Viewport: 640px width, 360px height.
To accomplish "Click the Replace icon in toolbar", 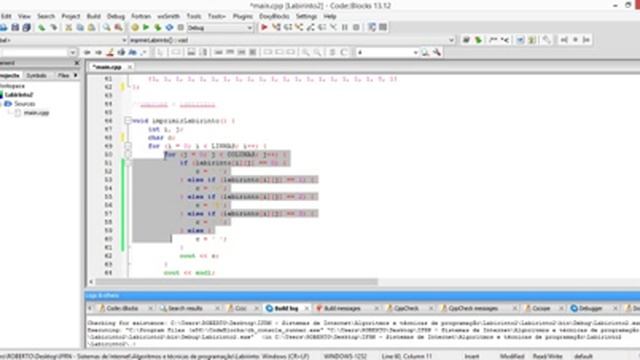I will (118, 27).
